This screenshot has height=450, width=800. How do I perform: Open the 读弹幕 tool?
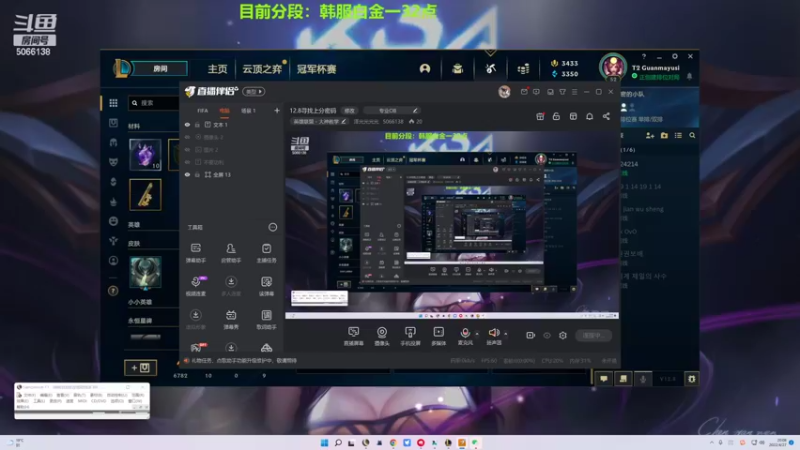[266, 286]
